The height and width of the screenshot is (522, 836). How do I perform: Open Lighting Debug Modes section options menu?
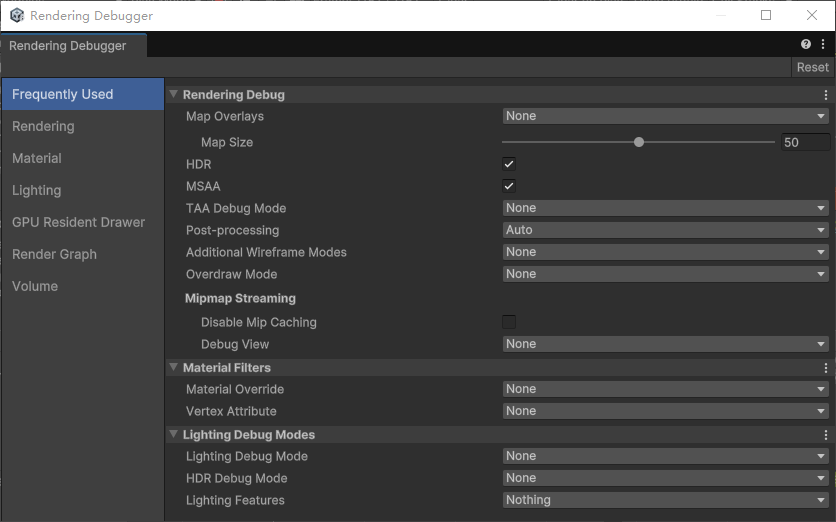(x=826, y=435)
